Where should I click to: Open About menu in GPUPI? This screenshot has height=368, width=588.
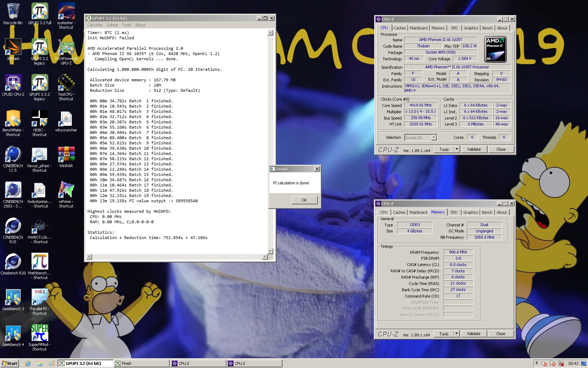tap(140, 25)
